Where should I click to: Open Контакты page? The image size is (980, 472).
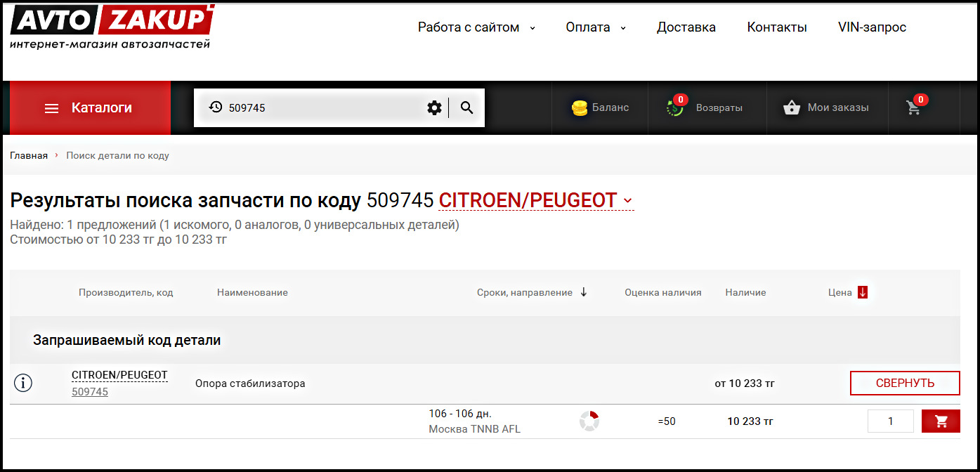tap(777, 27)
